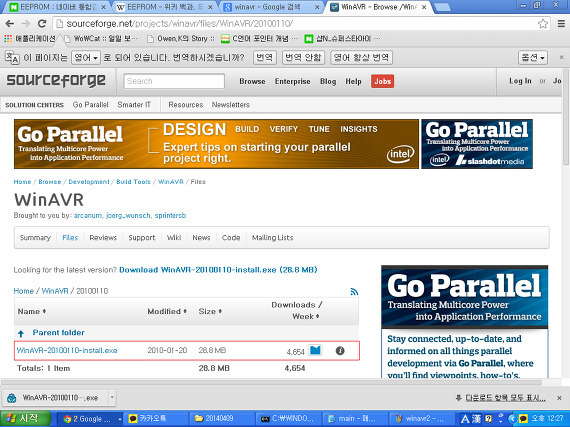Bookmark this page with the star icon

543,24
